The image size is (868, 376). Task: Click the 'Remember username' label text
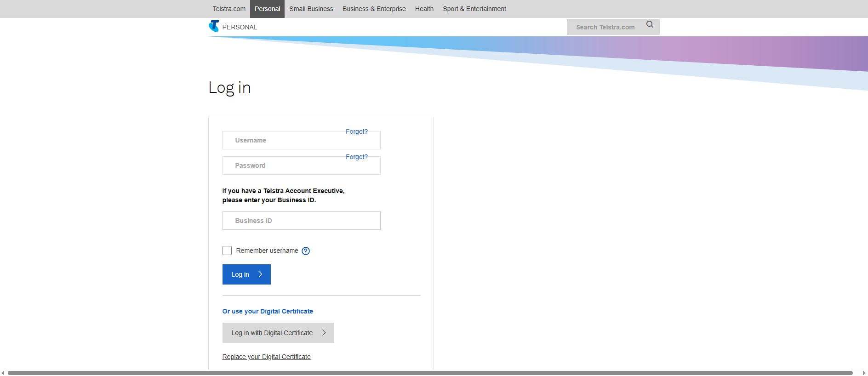coord(267,251)
